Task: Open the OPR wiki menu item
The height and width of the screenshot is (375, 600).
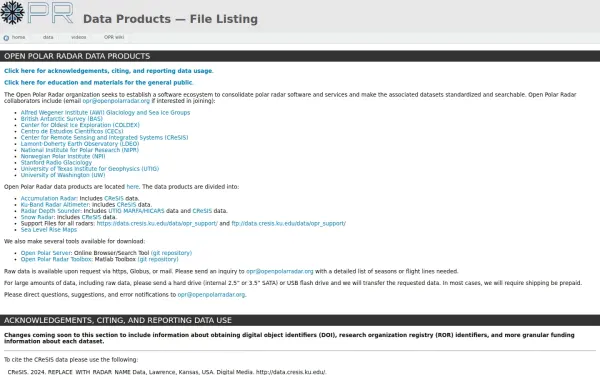Action: tap(114, 37)
